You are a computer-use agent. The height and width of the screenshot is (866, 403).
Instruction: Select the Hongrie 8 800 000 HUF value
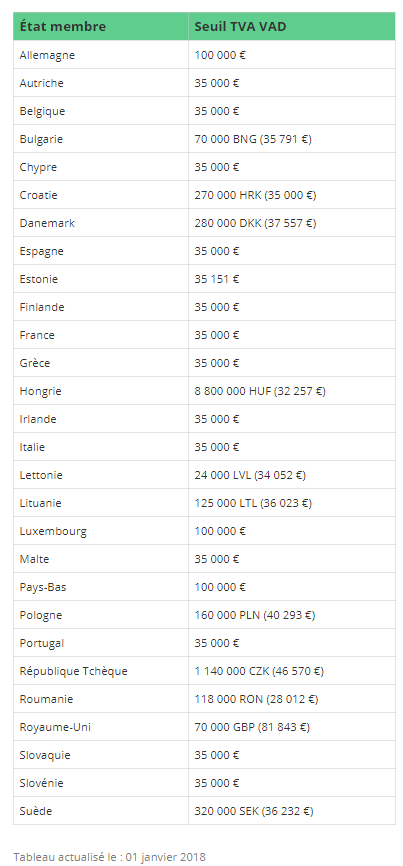click(259, 391)
